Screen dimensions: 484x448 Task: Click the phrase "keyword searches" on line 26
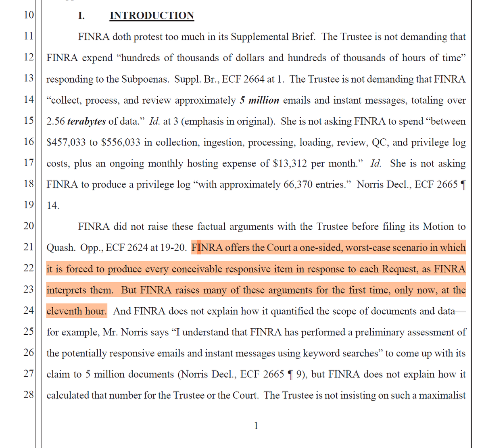(x=341, y=353)
